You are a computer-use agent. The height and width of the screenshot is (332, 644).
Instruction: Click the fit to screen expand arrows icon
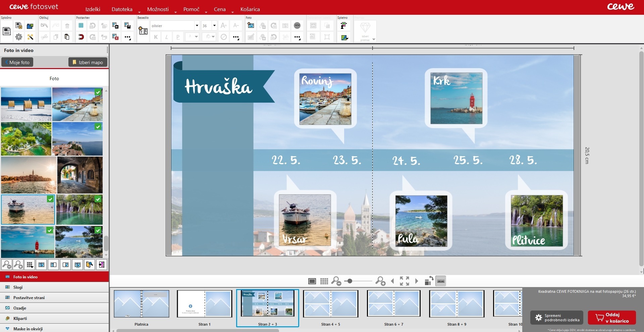(405, 281)
